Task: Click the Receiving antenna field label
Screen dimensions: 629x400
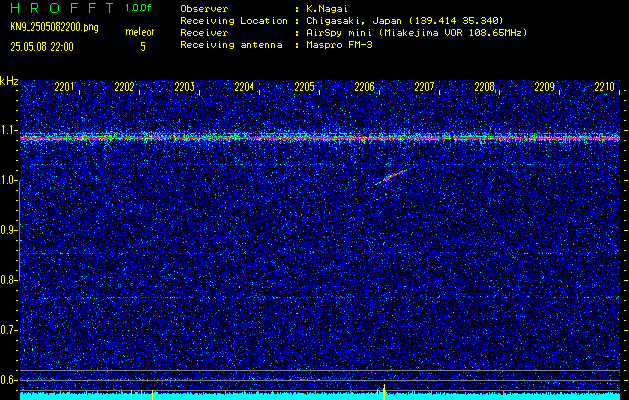Action: (231, 45)
